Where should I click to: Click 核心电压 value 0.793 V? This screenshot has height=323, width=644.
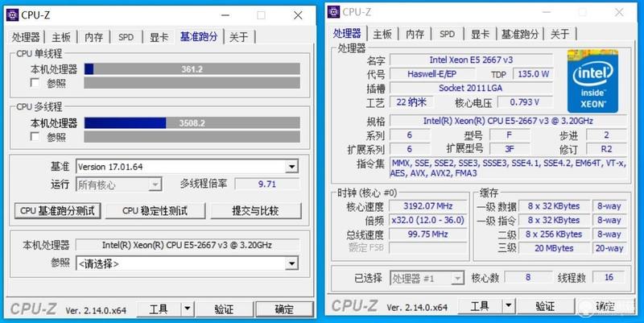(x=525, y=102)
